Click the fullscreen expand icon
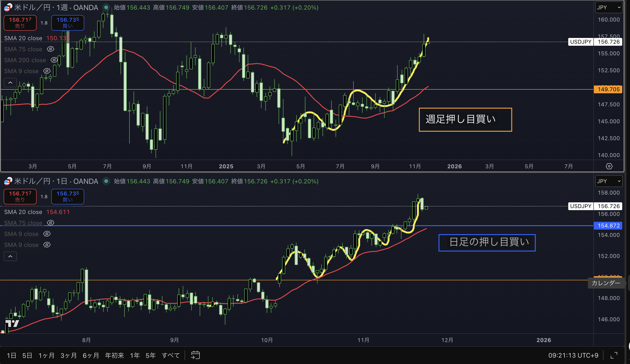The width and height of the screenshot is (630, 364). (x=614, y=355)
